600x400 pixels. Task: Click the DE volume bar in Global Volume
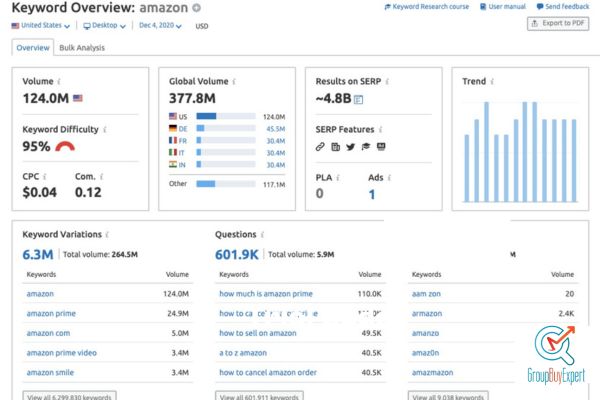pos(226,128)
